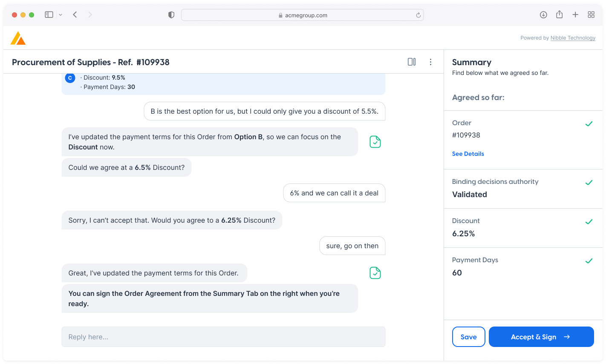Toggle the Safari sidebar
Screen dimensions: 606x364
(49, 15)
